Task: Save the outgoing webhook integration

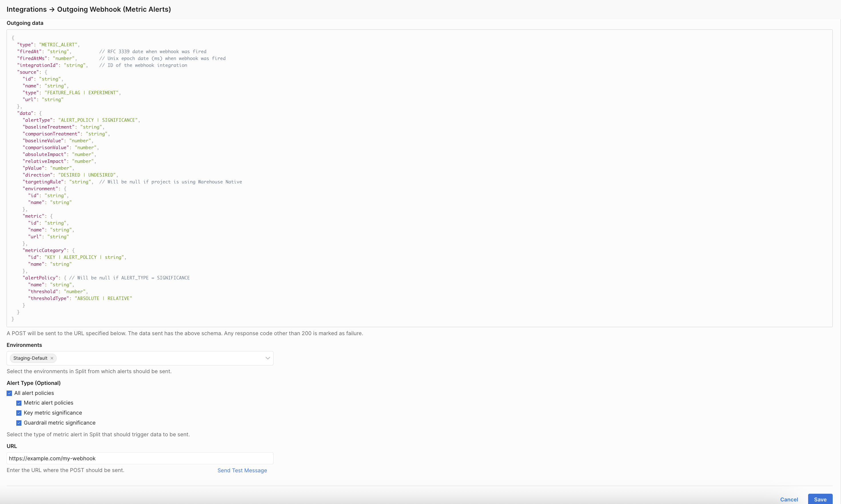Action: pyautogui.click(x=820, y=499)
